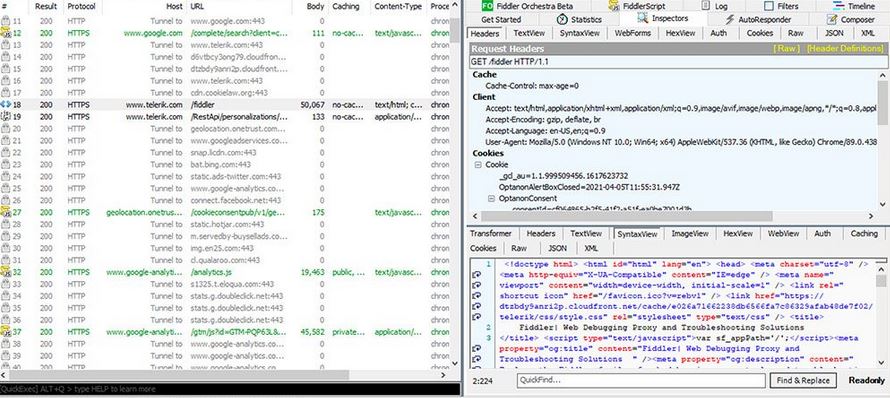Click the Accept-Encoding: gzip, deflate, br header
This screenshot has width=890, height=398.
(x=543, y=120)
